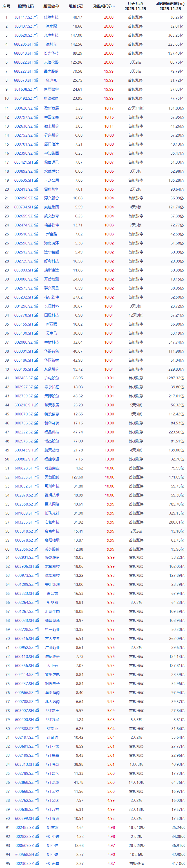The width and height of the screenshot is (187, 868).
Task: Sort by a股流通市值(元) column header
Action: coord(170,6)
